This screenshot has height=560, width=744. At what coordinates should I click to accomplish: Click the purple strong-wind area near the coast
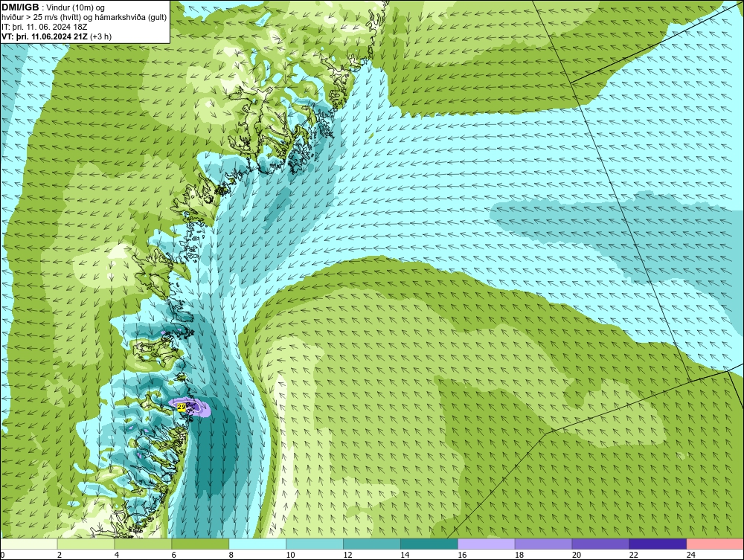click(x=197, y=408)
